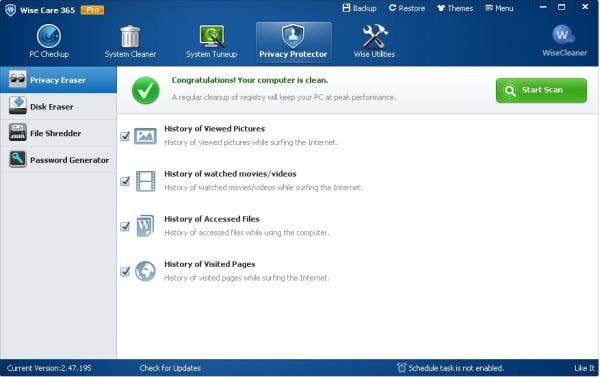Click the Themes shirt icon
The image size is (600, 377).
[x=441, y=8]
